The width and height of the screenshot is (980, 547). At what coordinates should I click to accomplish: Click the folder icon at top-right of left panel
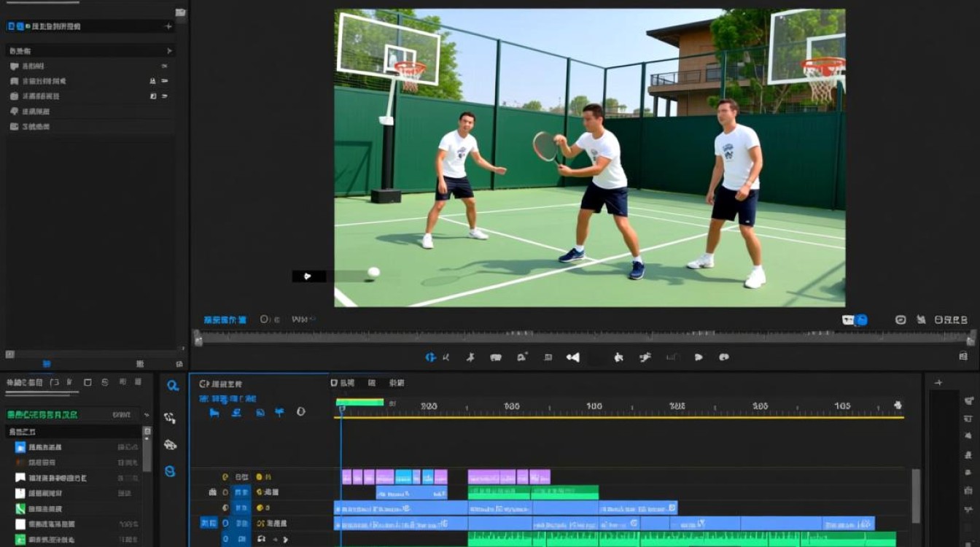[x=180, y=12]
